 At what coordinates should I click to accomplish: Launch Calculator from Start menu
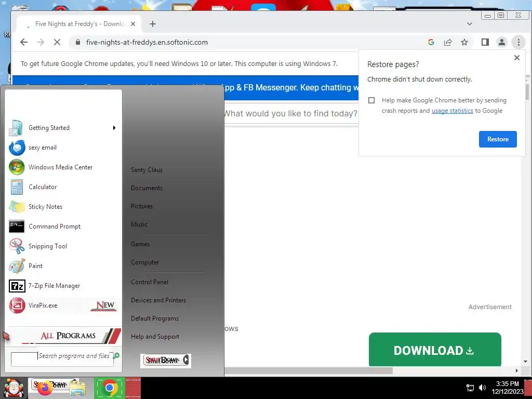63,187
